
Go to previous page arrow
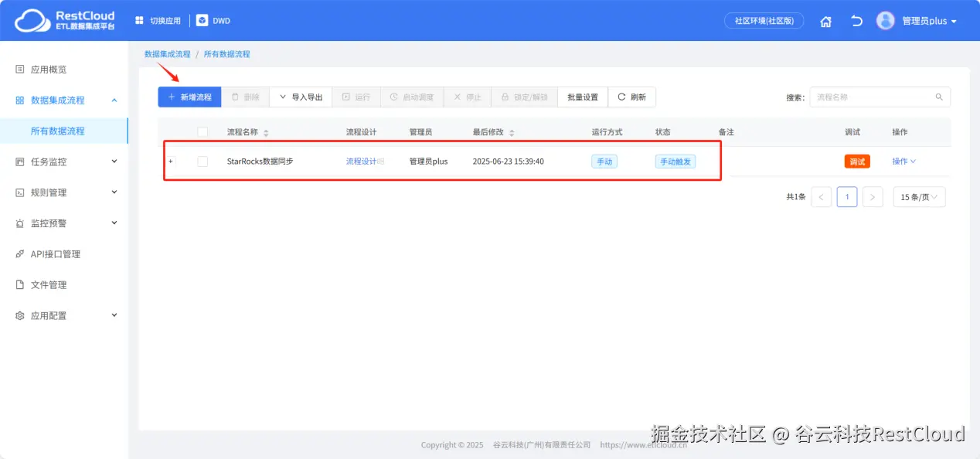point(821,197)
